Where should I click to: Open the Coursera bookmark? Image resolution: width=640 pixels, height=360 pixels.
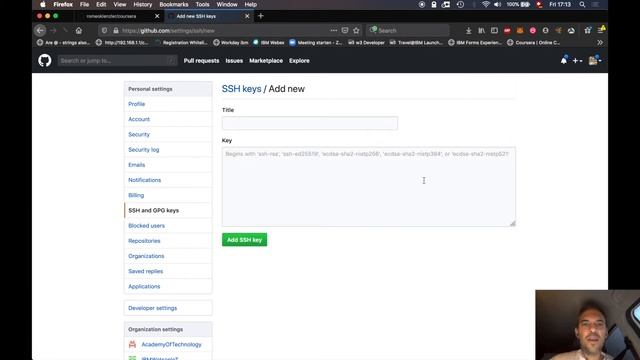pyautogui.click(x=533, y=42)
